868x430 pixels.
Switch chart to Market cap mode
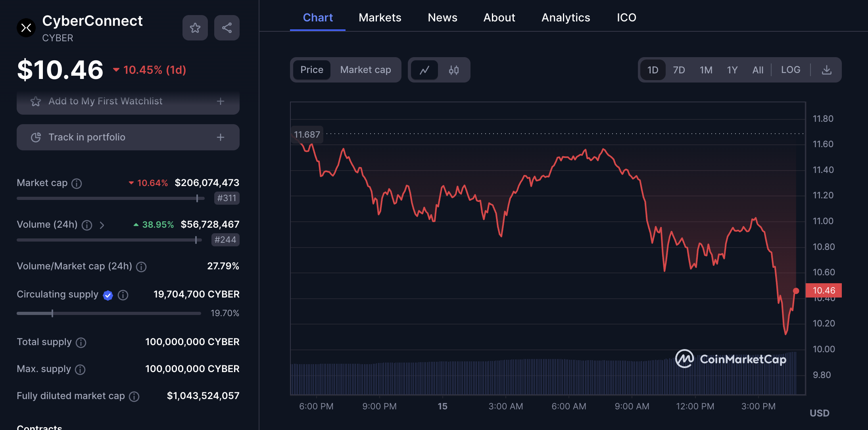pos(365,70)
